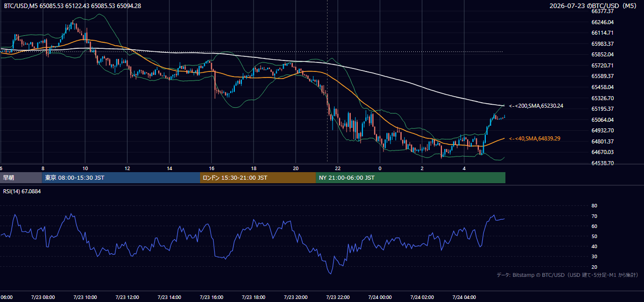
Task: Click the 7/24 02:00 date label
Action: (x=422, y=297)
